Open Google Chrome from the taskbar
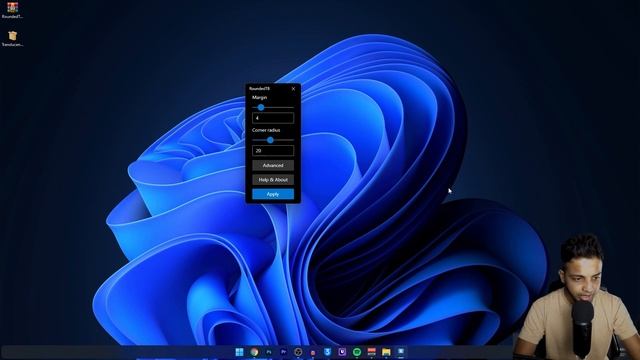 point(254,352)
